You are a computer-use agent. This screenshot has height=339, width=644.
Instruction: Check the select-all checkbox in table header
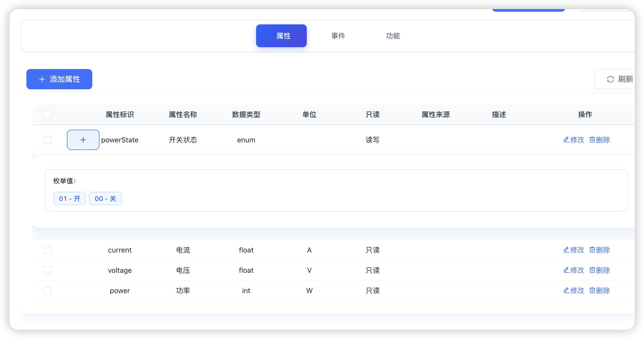coord(47,114)
